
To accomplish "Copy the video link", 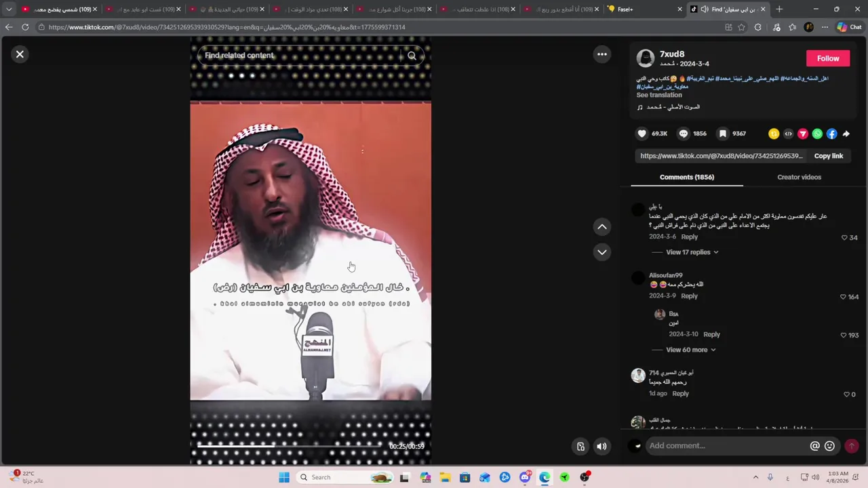I will tap(828, 156).
